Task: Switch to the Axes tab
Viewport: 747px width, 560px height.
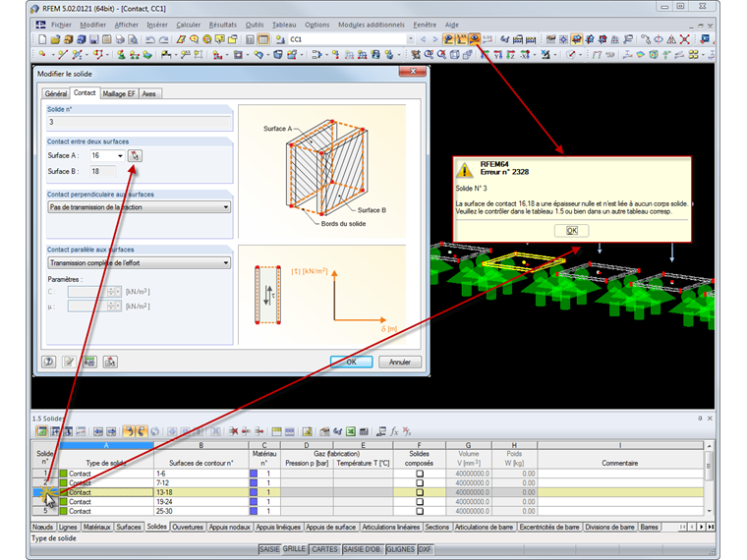Action: (149, 93)
